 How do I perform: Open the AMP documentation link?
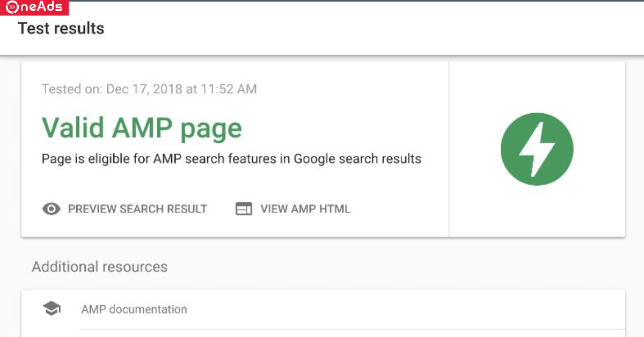point(134,309)
